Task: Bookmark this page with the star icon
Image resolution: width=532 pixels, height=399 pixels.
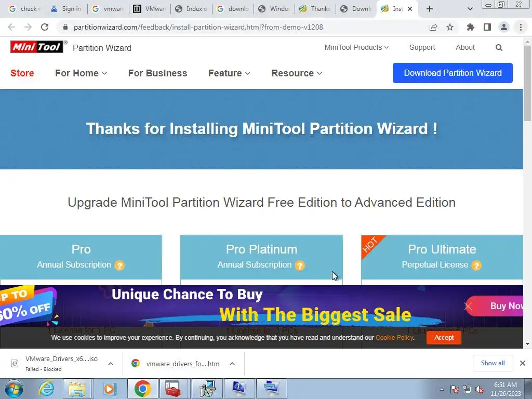Action: (x=450, y=27)
